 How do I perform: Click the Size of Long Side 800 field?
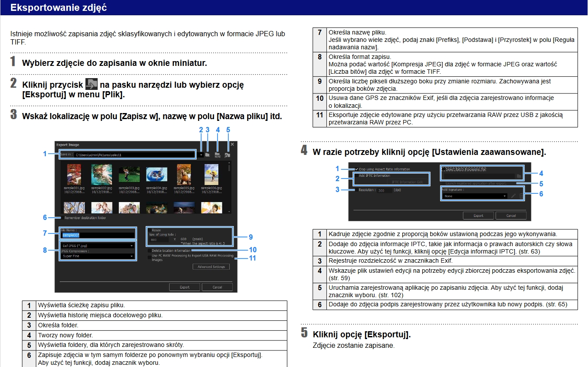click(159, 239)
